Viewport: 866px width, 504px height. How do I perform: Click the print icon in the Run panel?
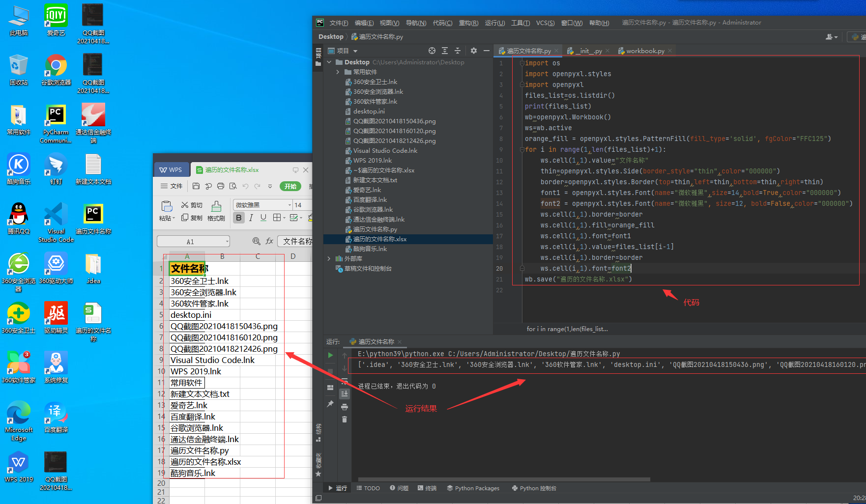[x=345, y=407]
